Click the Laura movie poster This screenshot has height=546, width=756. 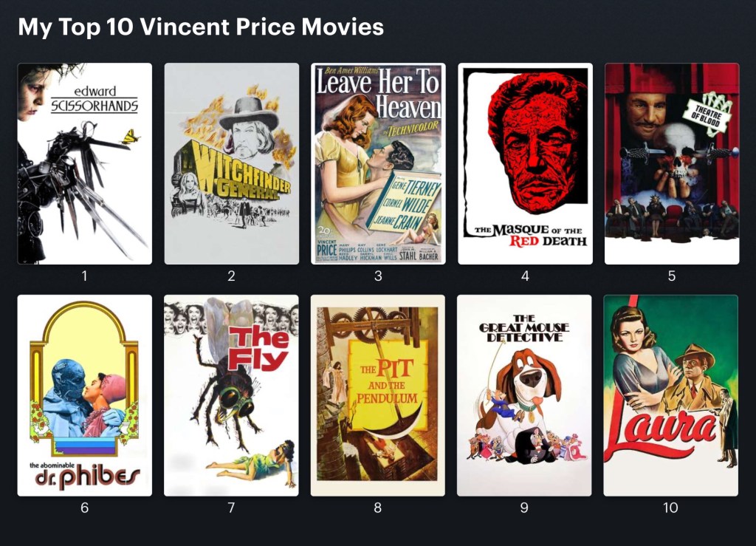pyautogui.click(x=671, y=395)
